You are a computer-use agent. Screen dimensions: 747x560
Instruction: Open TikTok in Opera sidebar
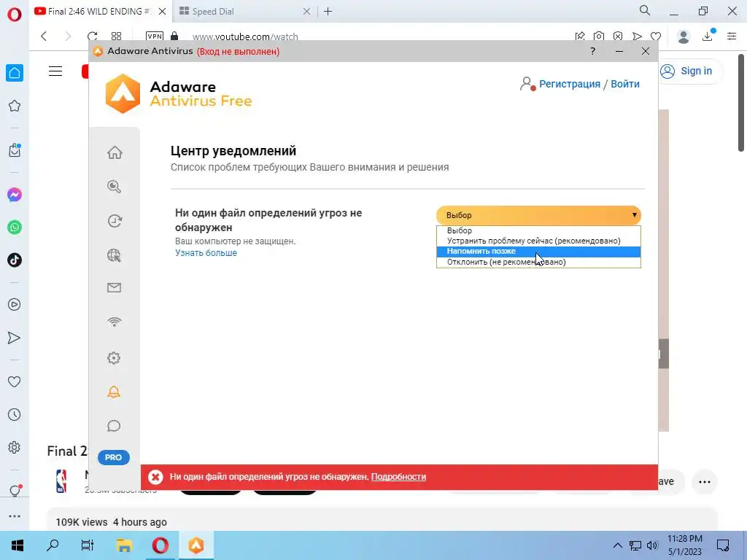tap(15, 260)
